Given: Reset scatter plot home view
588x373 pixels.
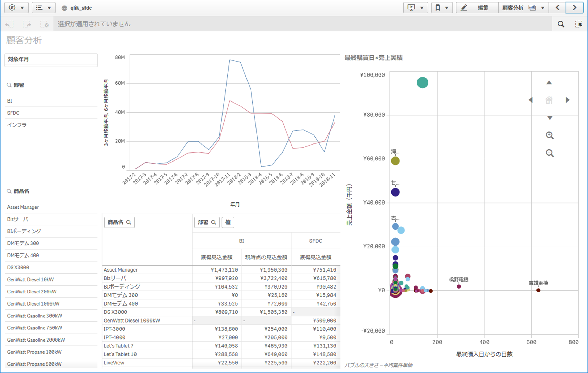Looking at the screenshot, I should tap(549, 100).
